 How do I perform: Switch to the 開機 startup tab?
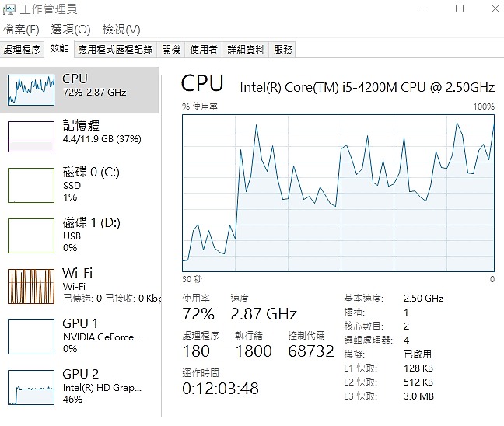[x=170, y=49]
